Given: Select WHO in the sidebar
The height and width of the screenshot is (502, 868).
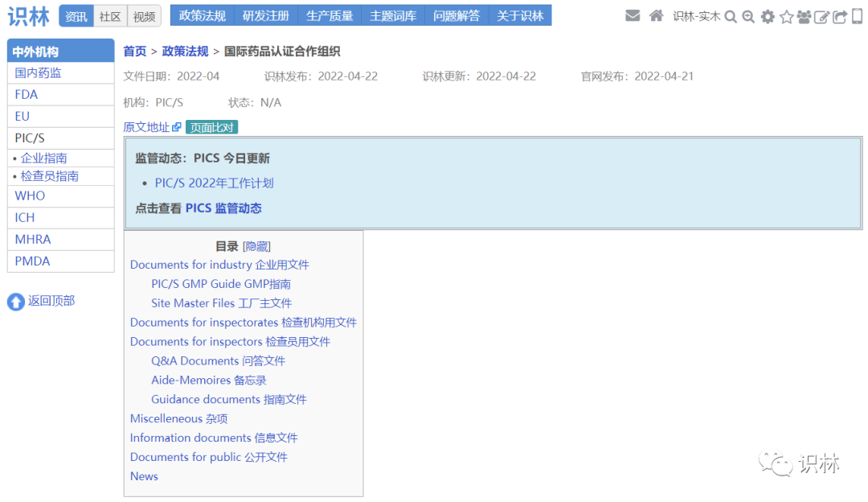Looking at the screenshot, I should 61,196.
